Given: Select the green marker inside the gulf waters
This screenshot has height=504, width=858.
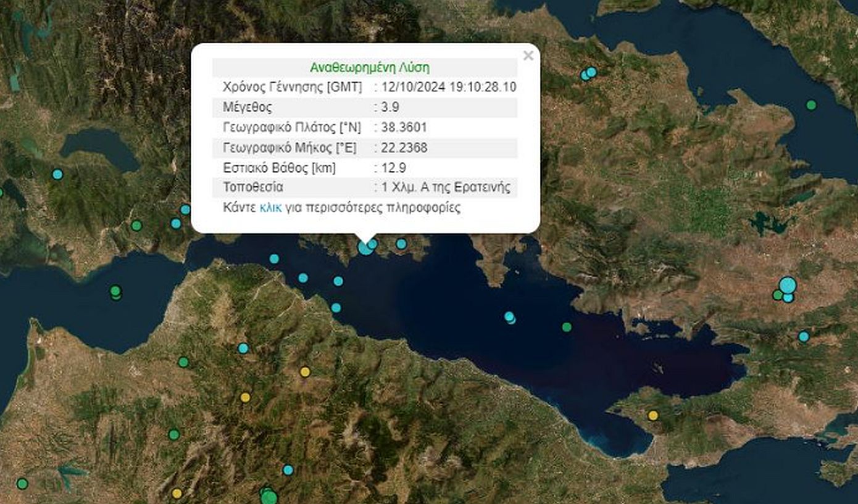Looking at the screenshot, I should coord(567,327).
